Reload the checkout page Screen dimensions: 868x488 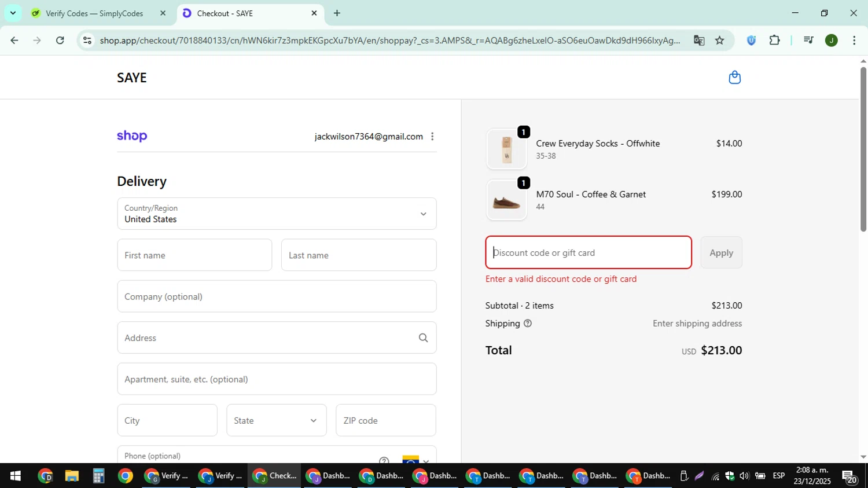(60, 41)
